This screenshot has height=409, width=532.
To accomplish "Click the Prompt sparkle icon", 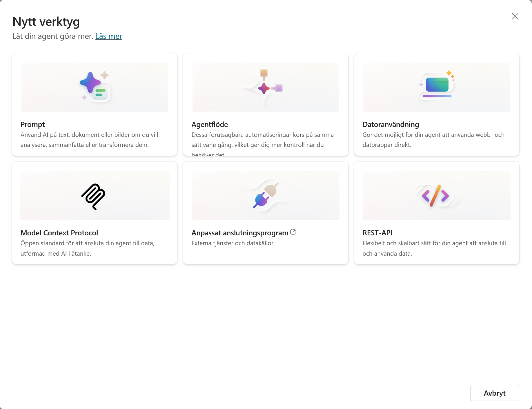I will (95, 86).
